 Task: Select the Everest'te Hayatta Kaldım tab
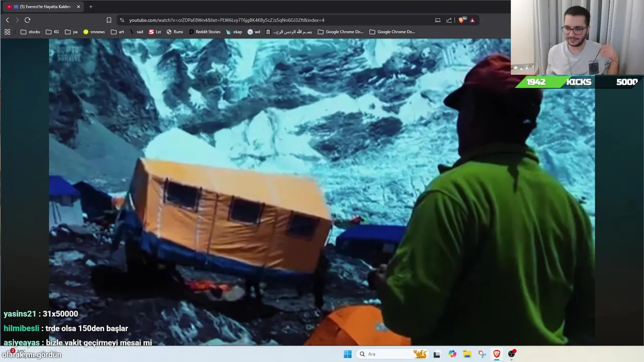[x=43, y=7]
